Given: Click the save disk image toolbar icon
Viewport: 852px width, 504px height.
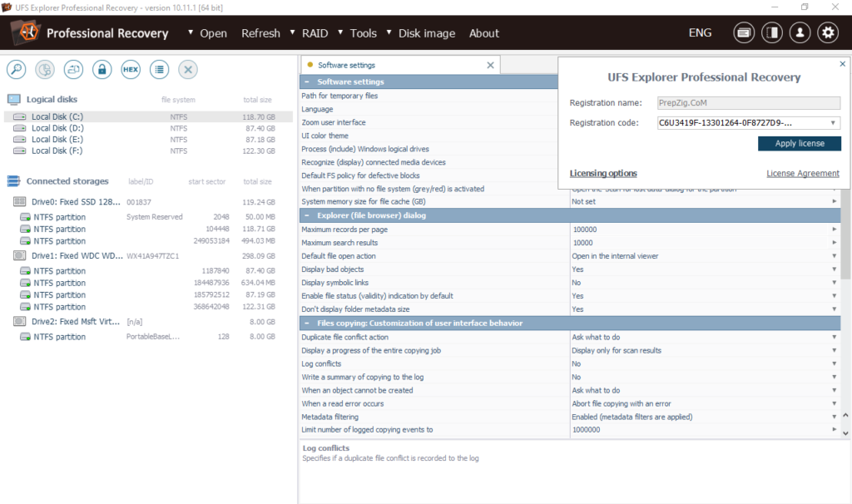Looking at the screenshot, I should pyautogui.click(x=73, y=70).
